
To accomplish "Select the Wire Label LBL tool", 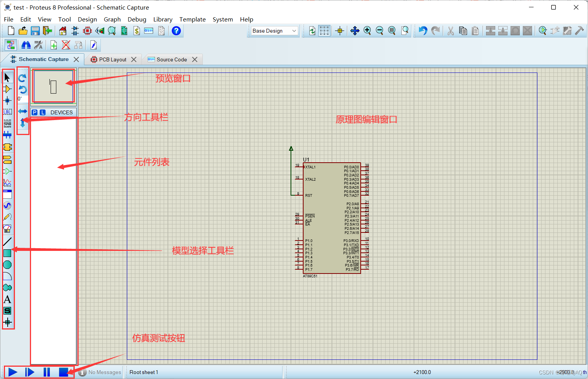I will click(x=7, y=112).
